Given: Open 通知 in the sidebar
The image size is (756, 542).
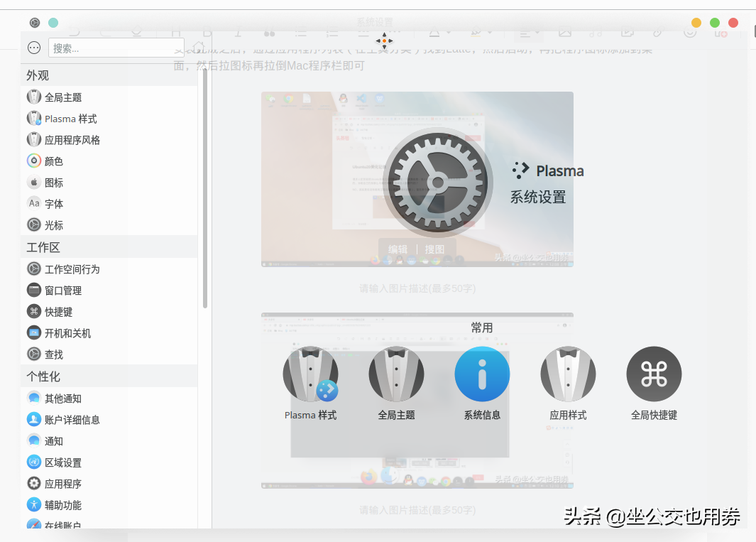Looking at the screenshot, I should tap(109, 440).
